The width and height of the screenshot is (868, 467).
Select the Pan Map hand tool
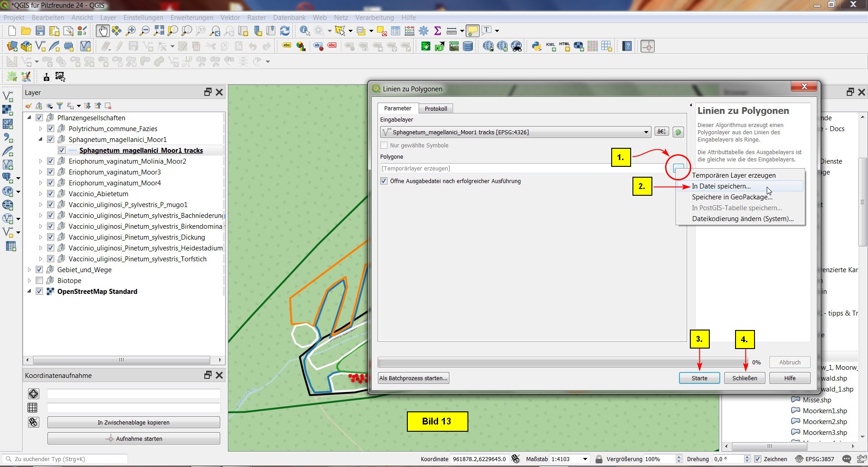tap(103, 31)
